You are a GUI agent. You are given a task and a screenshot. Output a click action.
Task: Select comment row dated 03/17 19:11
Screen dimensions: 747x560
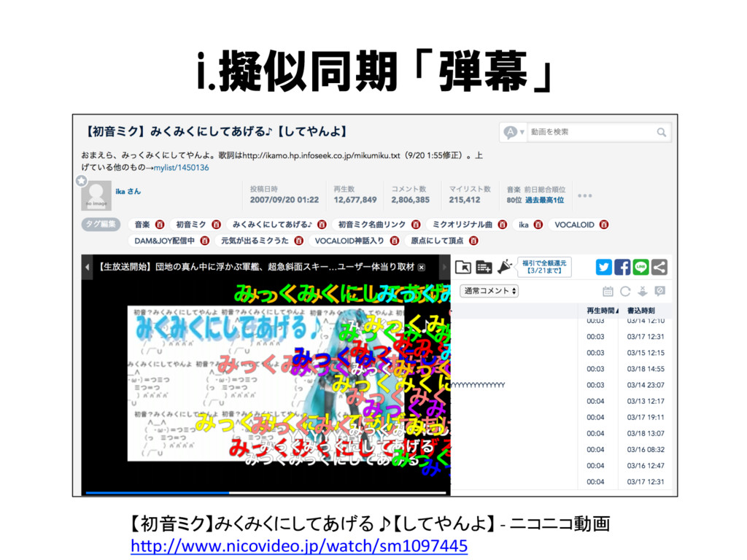[x=562, y=418]
